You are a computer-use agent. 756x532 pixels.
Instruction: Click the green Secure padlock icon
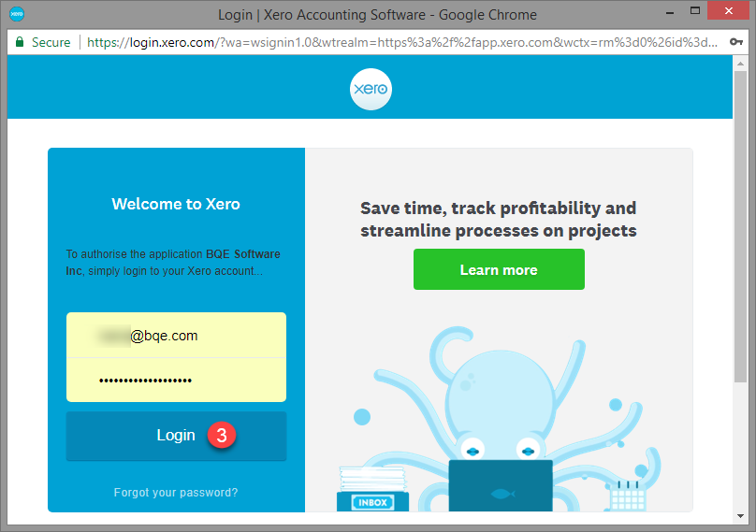pyautogui.click(x=20, y=42)
